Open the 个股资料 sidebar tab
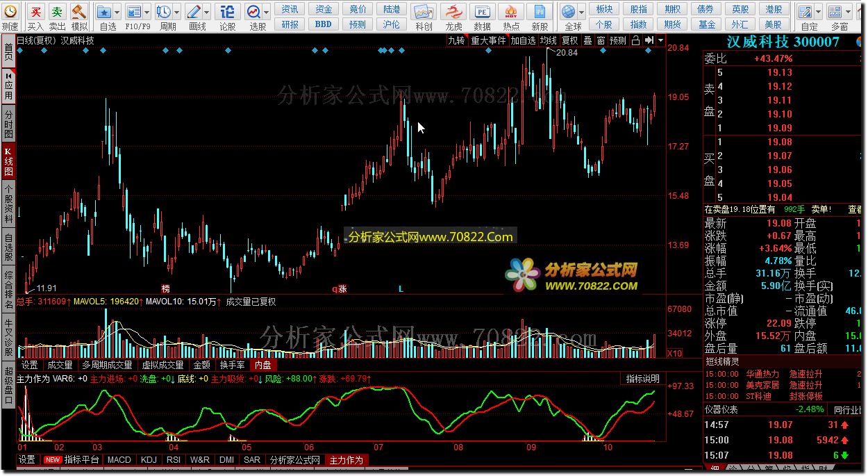The height and width of the screenshot is (476, 868). (x=8, y=204)
